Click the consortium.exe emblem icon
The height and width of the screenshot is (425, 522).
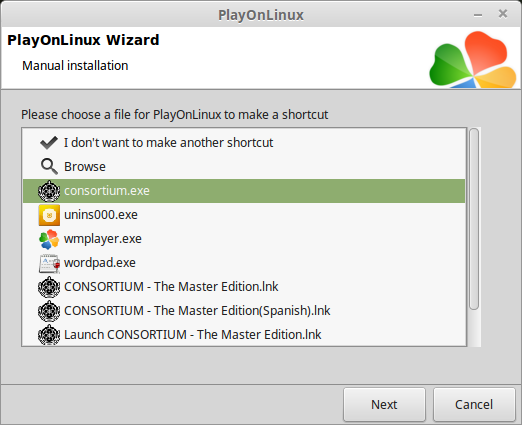(x=49, y=191)
